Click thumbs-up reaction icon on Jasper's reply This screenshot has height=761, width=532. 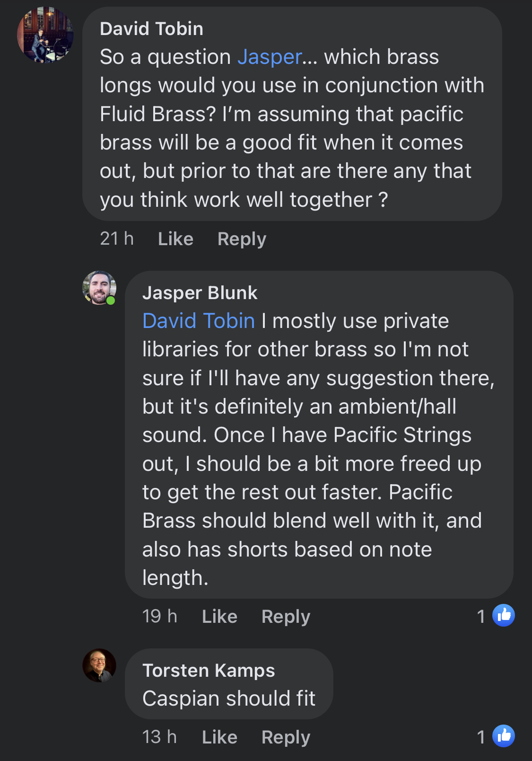click(504, 615)
